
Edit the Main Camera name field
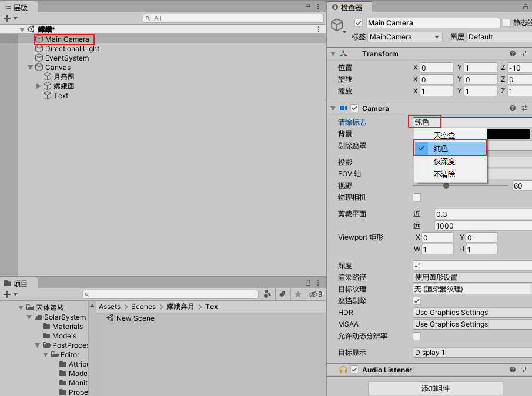(433, 23)
